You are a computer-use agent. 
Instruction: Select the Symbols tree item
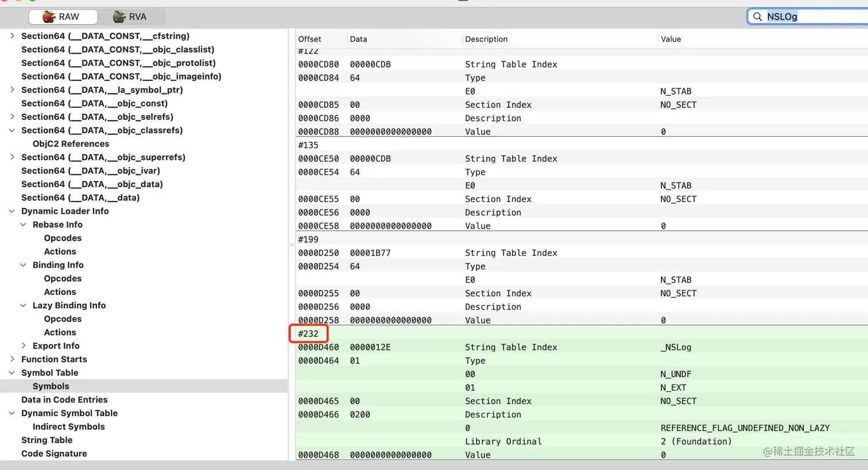[x=51, y=386]
